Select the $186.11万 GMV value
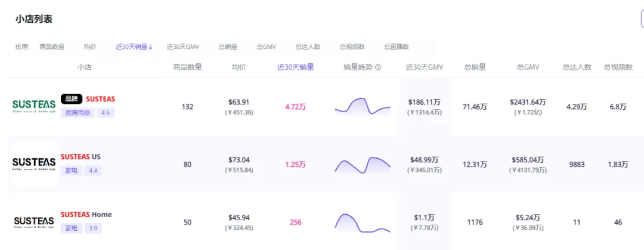Screen dimensions: 644x250 425,102
